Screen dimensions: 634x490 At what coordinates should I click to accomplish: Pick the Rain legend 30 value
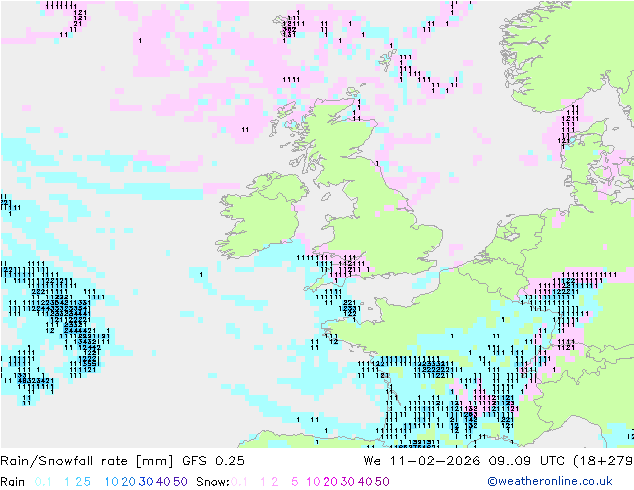(146, 482)
